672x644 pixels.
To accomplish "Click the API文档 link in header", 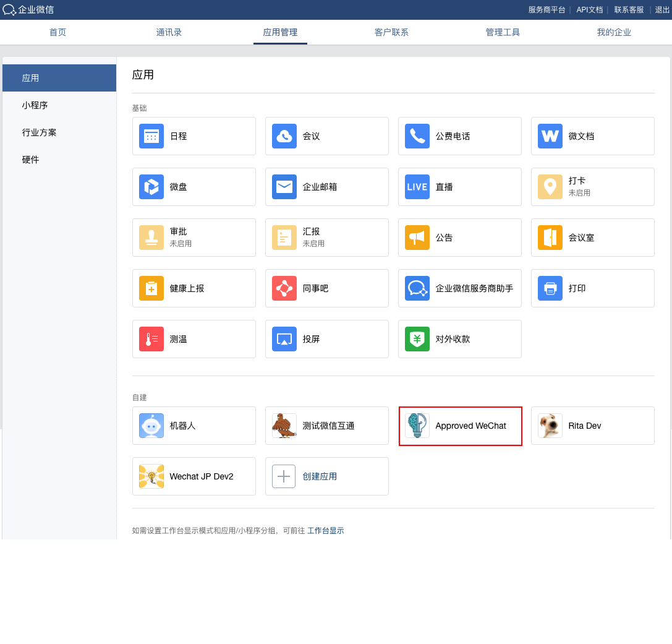I will [x=589, y=10].
